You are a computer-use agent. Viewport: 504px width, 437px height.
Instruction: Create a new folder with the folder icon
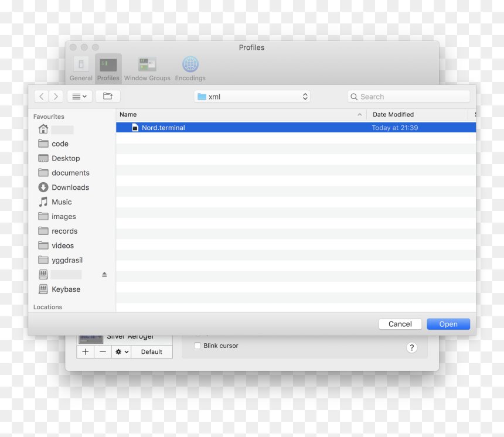coord(108,97)
